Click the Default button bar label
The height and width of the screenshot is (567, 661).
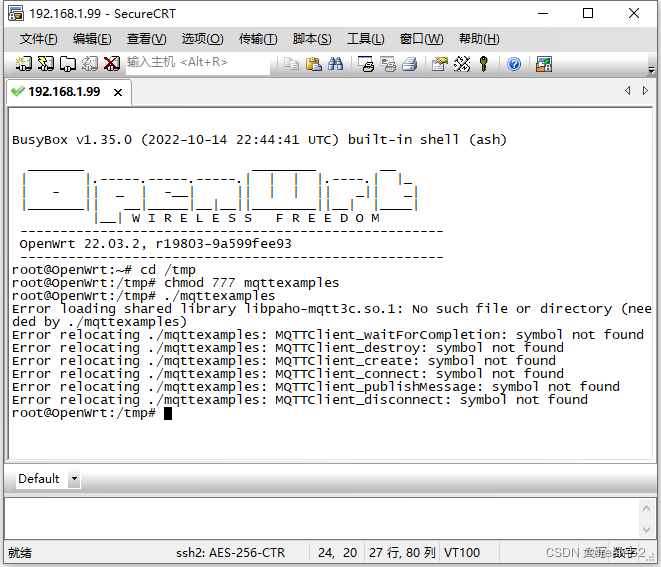38,478
